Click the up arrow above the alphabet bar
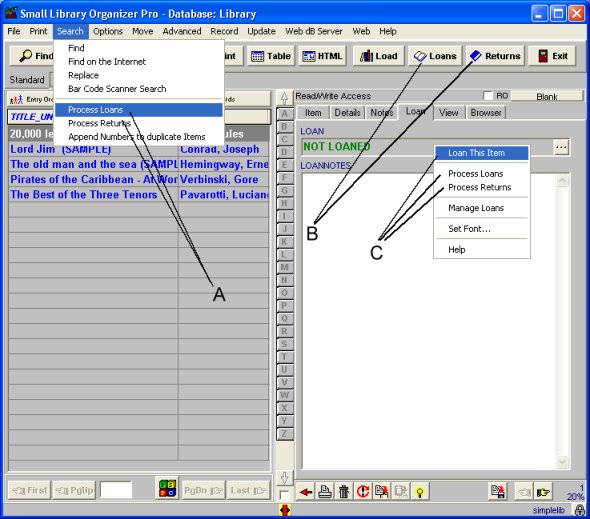Viewport: 590px width, 519px height. coord(284,98)
